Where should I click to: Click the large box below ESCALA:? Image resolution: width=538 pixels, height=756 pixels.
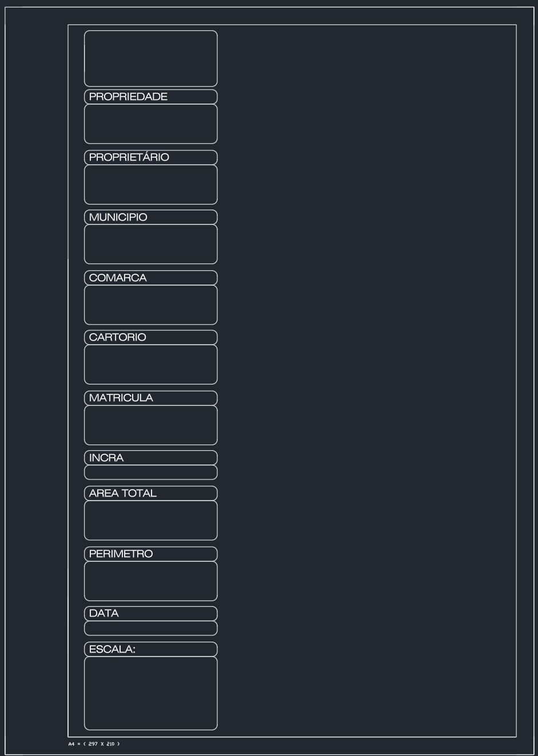click(151, 693)
